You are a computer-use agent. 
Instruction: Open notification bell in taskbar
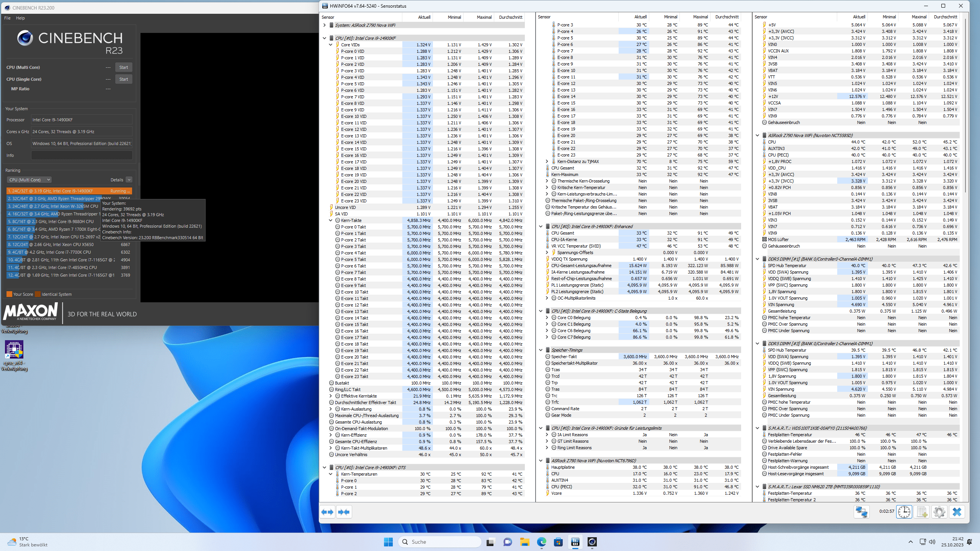pyautogui.click(x=970, y=542)
